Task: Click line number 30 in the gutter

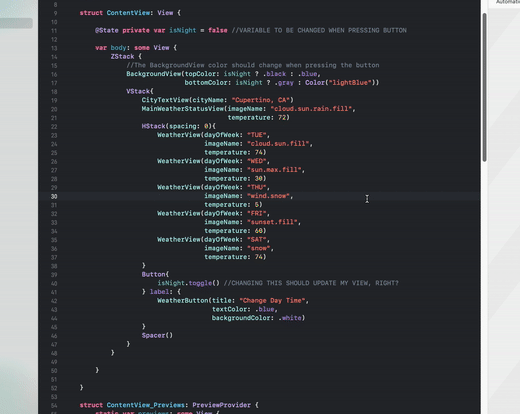Action: point(54,196)
